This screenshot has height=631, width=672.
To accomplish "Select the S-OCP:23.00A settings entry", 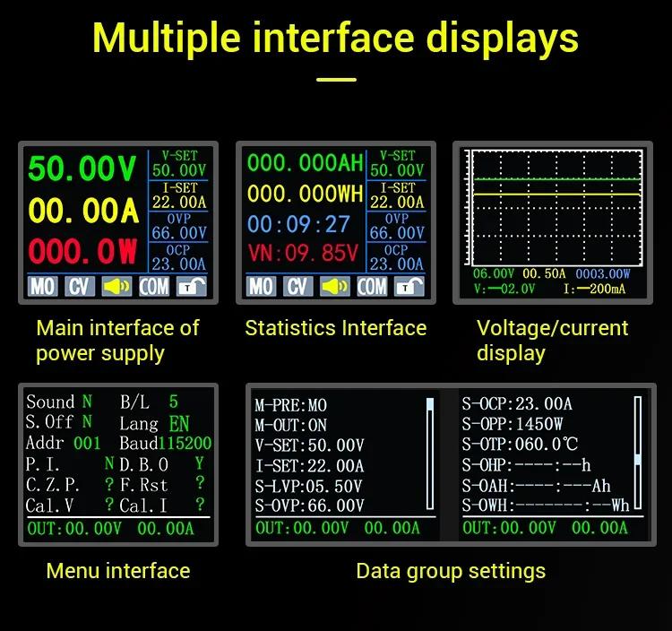I will 518,403.
